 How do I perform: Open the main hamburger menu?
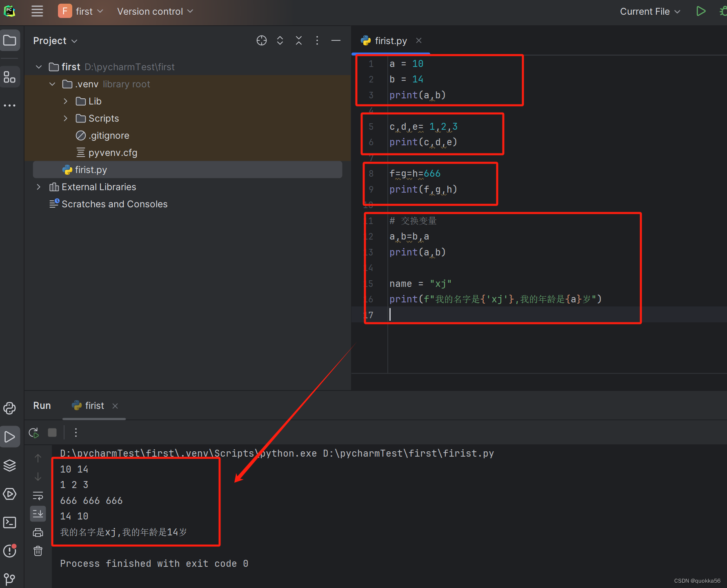[37, 11]
